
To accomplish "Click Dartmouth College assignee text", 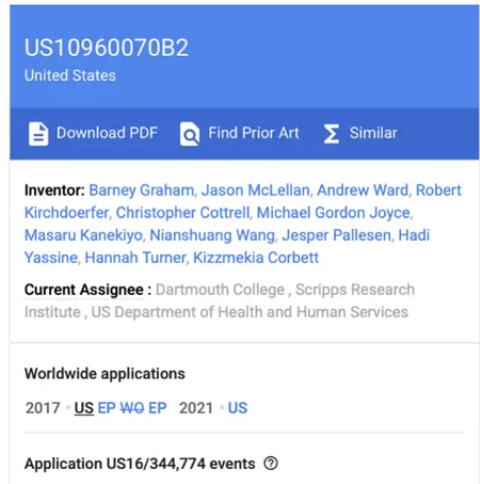I will [x=220, y=289].
